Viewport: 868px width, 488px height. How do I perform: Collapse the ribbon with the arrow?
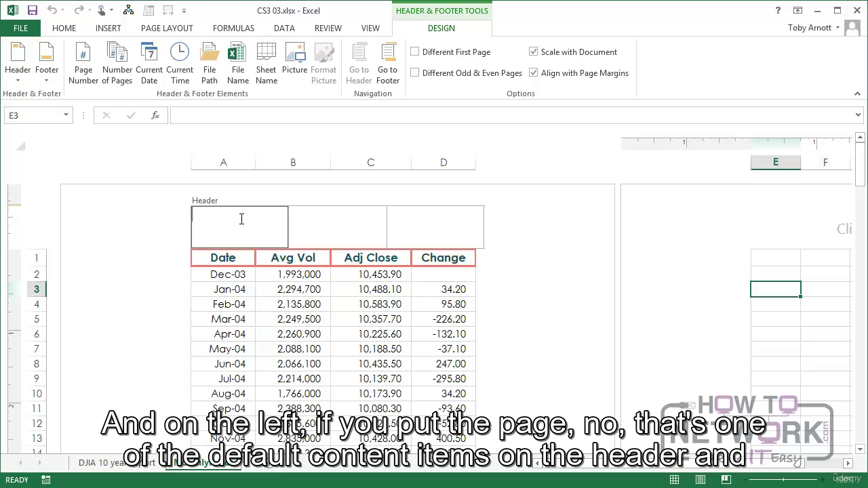point(857,94)
